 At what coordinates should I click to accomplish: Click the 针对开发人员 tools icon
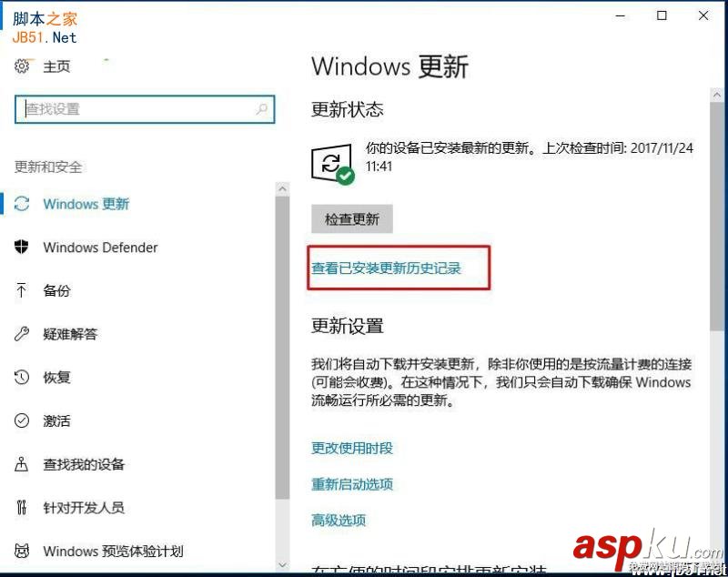[21, 507]
